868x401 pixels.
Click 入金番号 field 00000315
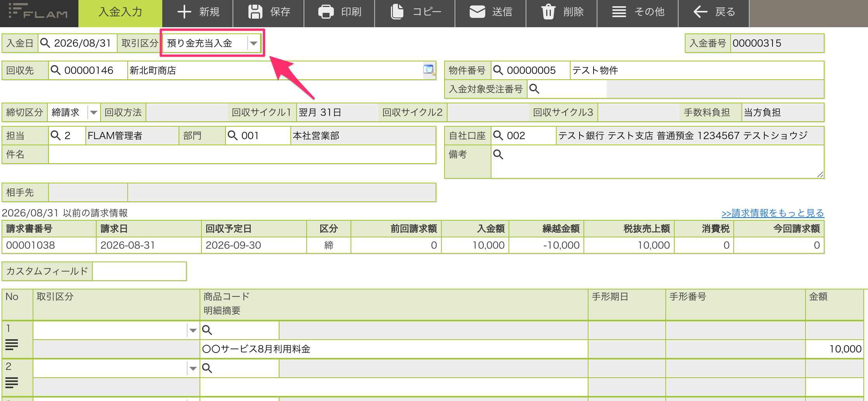[777, 43]
